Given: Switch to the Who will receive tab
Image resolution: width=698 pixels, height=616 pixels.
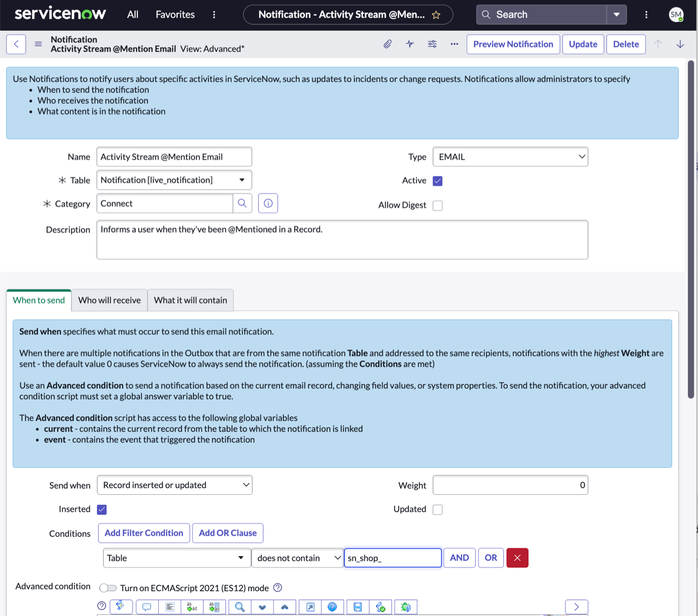Looking at the screenshot, I should [110, 300].
